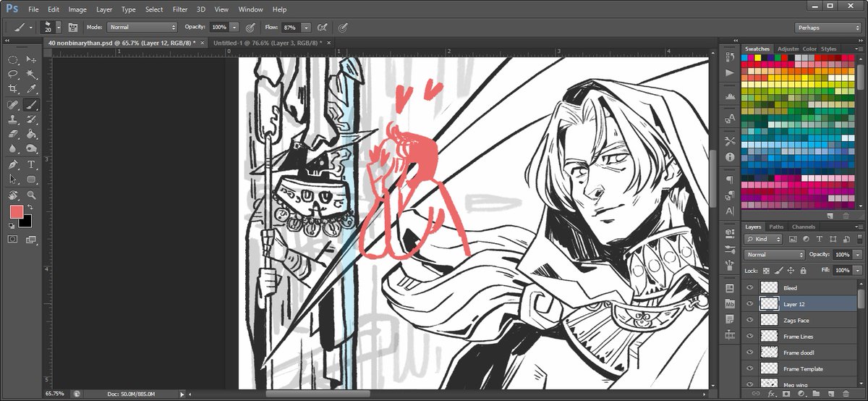This screenshot has height=401, width=868.
Task: Delete the selected layer with trash icon
Action: pyautogui.click(x=846, y=394)
